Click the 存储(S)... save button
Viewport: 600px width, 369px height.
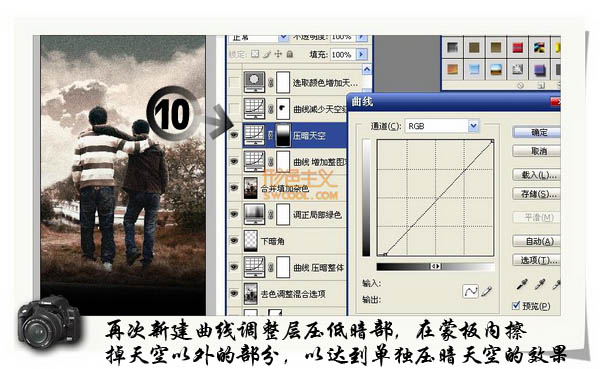[x=536, y=194]
